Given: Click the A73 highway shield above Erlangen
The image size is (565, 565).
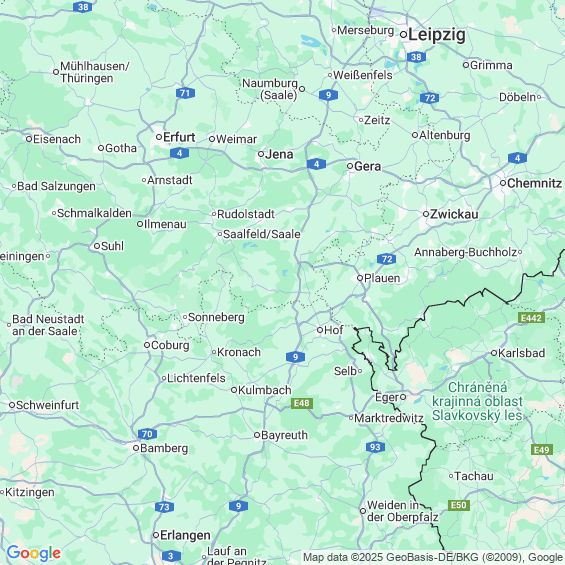Looking at the screenshot, I should (164, 507).
